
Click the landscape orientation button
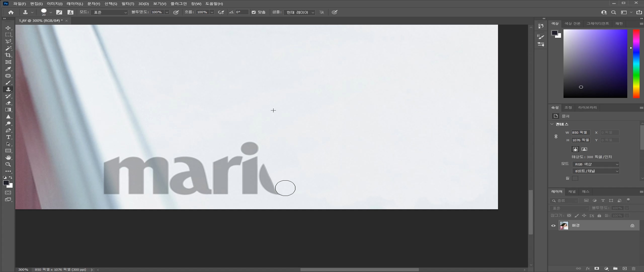[584, 149]
